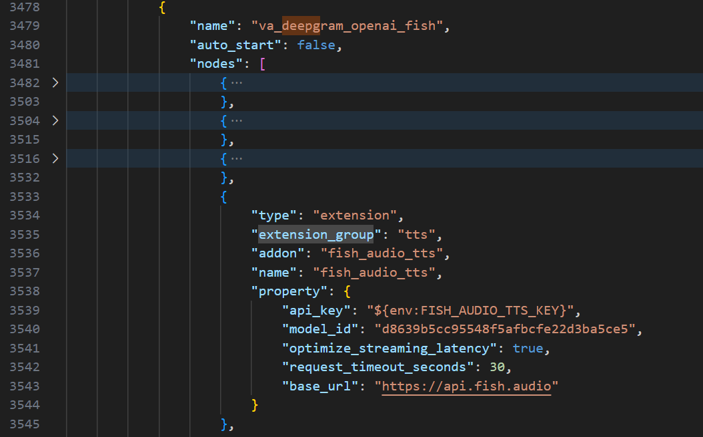Viewport: 703px width, 437px height.
Task: Click the opening bracket after "nodes"
Action: [x=263, y=64]
